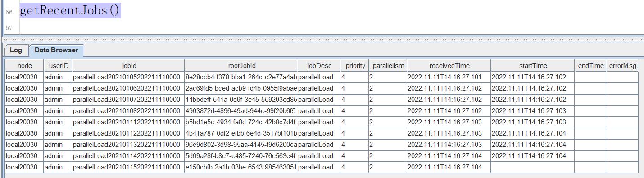Select jobId cell parallelLoad20210105202211110000

(x=128, y=77)
